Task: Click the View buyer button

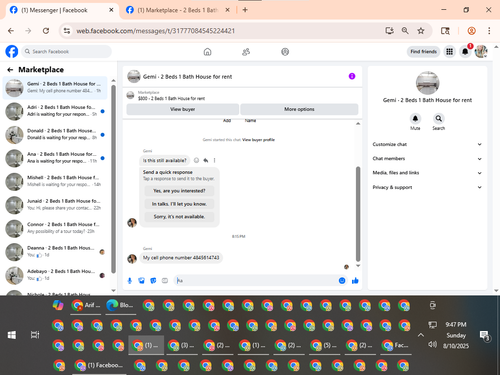Action: 183,109
